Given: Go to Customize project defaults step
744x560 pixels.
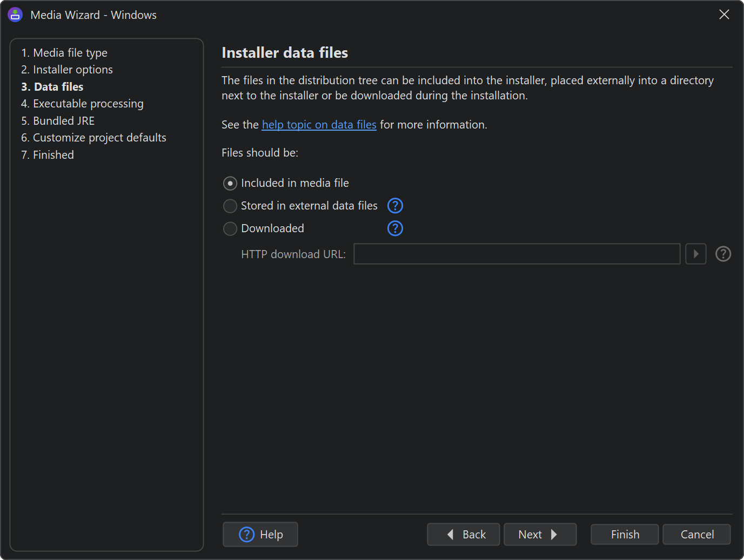Looking at the screenshot, I should point(93,138).
